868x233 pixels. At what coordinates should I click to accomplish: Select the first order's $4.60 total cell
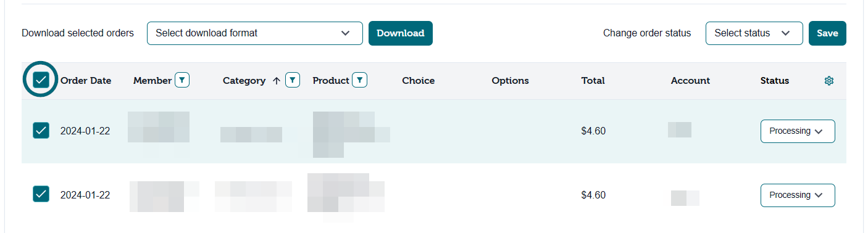(593, 131)
